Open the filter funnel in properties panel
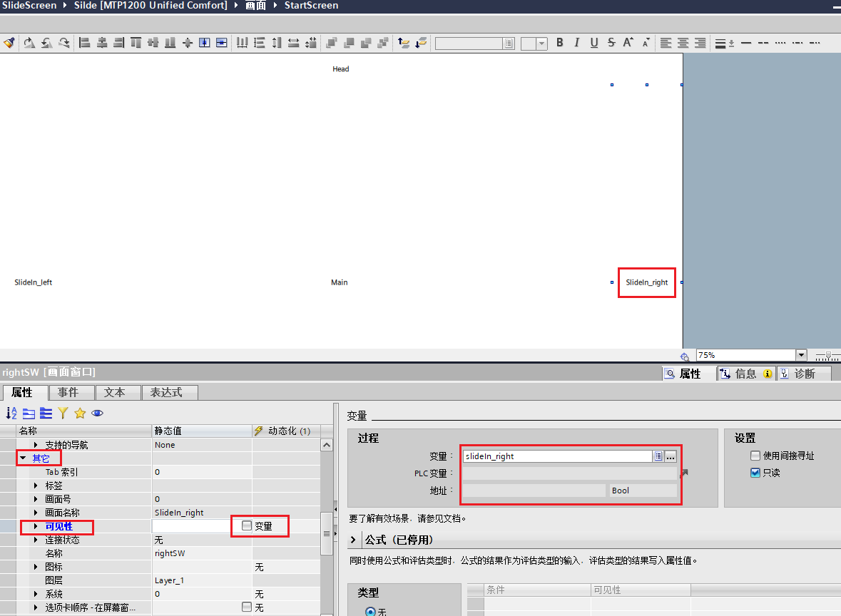Screen dimensions: 841x616 click(x=63, y=413)
